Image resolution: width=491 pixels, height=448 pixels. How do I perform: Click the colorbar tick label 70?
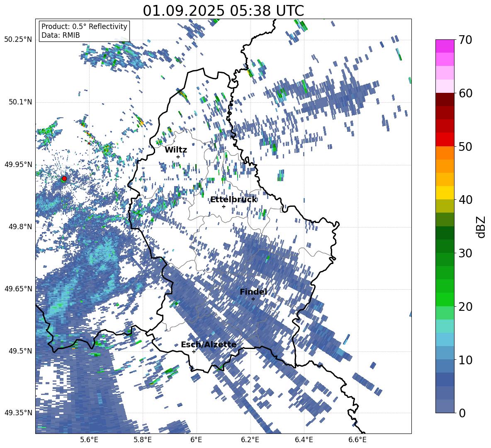(465, 40)
